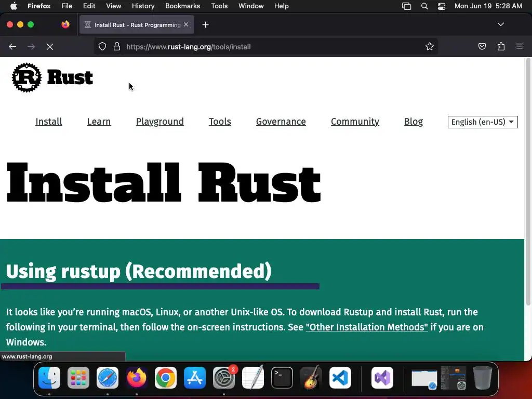Open App Store from the Dock
Image resolution: width=532 pixels, height=399 pixels.
(x=195, y=378)
